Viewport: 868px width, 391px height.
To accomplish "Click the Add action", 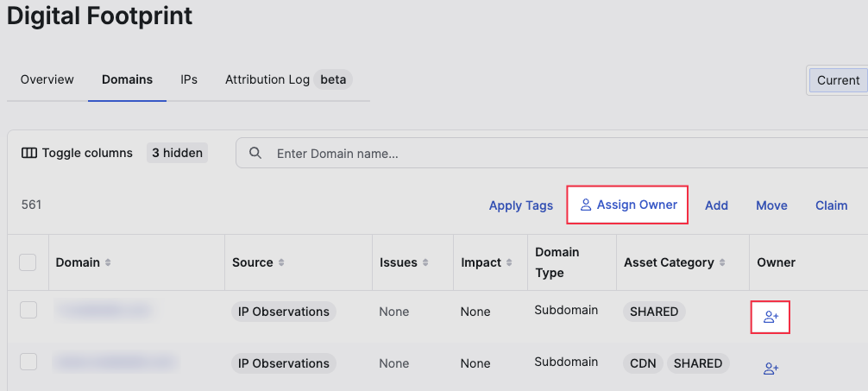I will click(x=716, y=205).
